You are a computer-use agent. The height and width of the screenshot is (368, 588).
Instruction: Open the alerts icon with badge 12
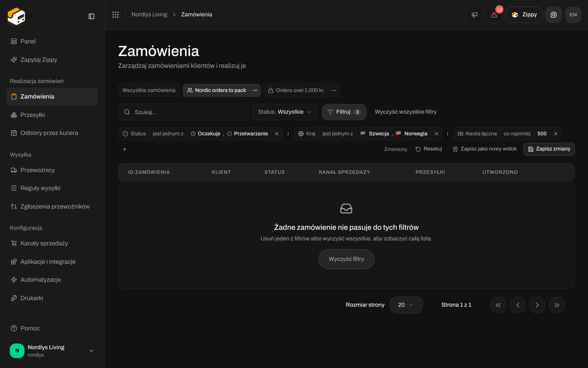pyautogui.click(x=494, y=15)
